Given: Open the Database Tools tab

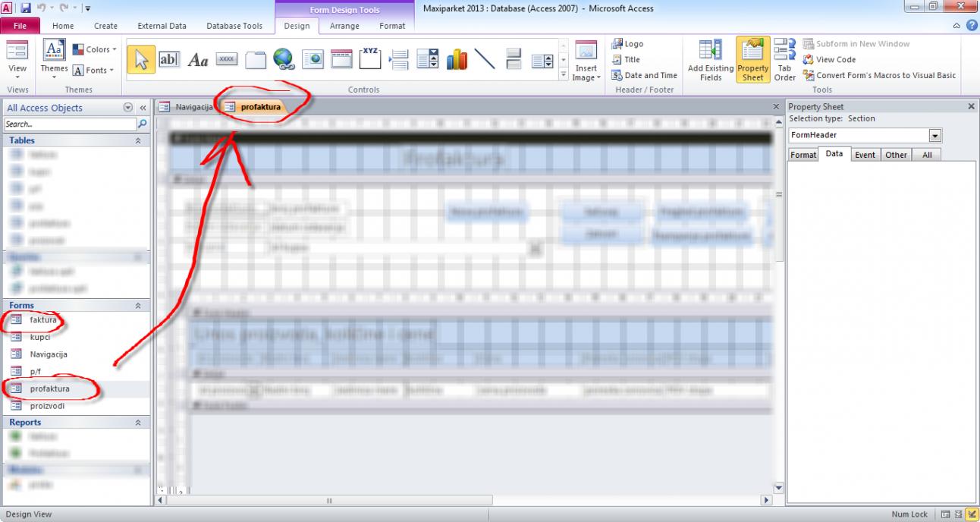Looking at the screenshot, I should pyautogui.click(x=234, y=26).
